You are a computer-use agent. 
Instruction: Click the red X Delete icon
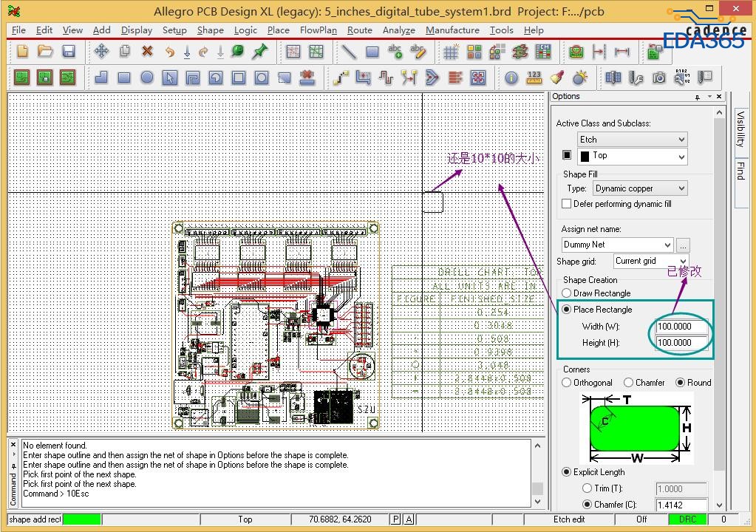147,51
